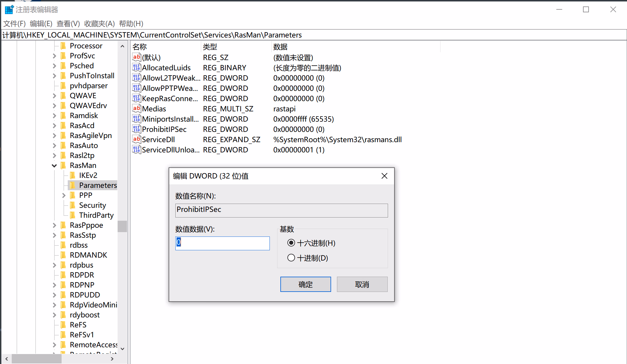Image resolution: width=627 pixels, height=364 pixels.
Task: Select the decimal (十进制) radio button
Action: point(291,258)
